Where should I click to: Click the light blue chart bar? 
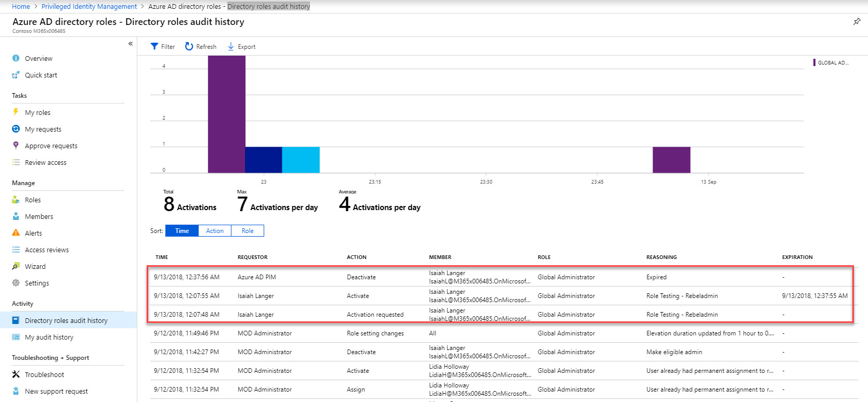pyautogui.click(x=301, y=160)
